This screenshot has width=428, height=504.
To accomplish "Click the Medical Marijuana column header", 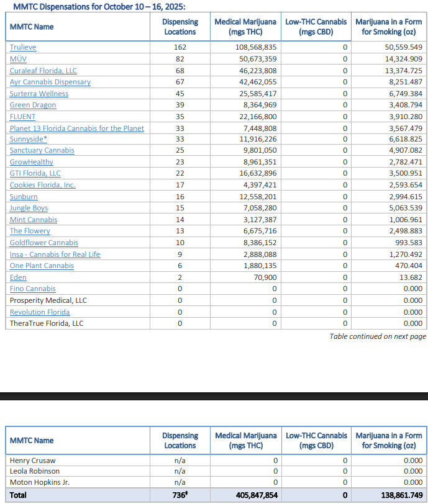I will click(245, 27).
